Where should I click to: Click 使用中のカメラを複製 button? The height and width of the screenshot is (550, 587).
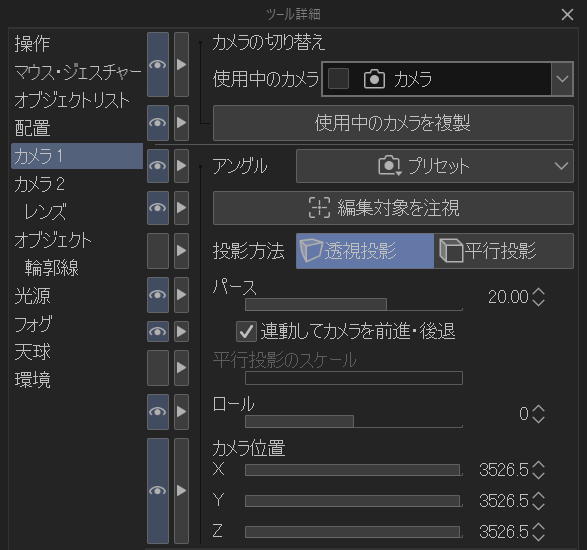pyautogui.click(x=393, y=123)
